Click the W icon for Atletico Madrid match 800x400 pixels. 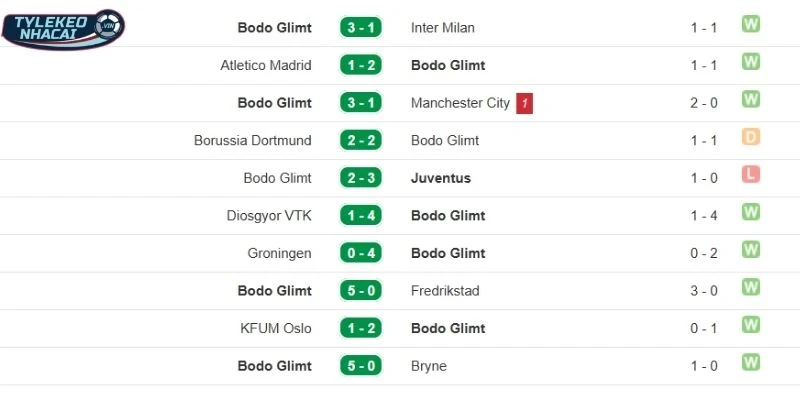pyautogui.click(x=751, y=62)
